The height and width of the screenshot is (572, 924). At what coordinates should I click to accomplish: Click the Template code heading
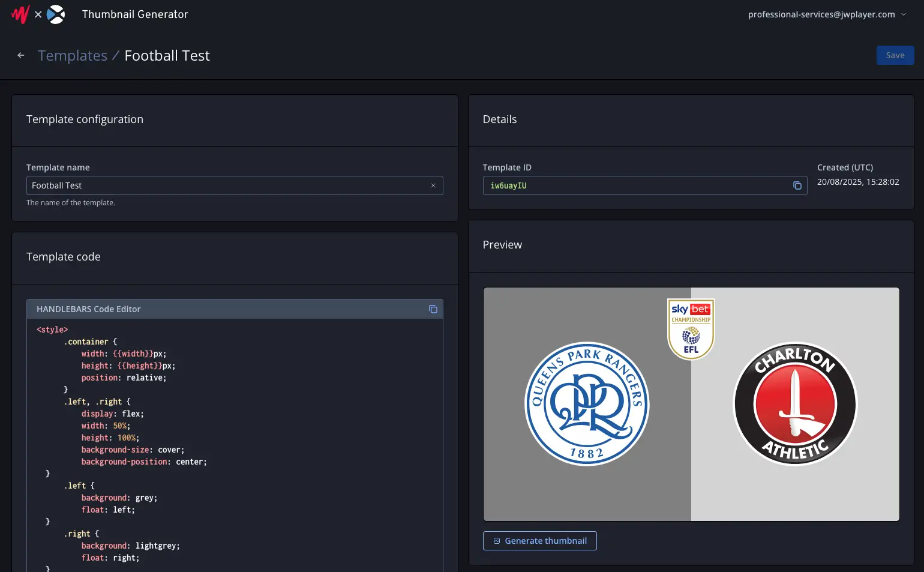(64, 257)
